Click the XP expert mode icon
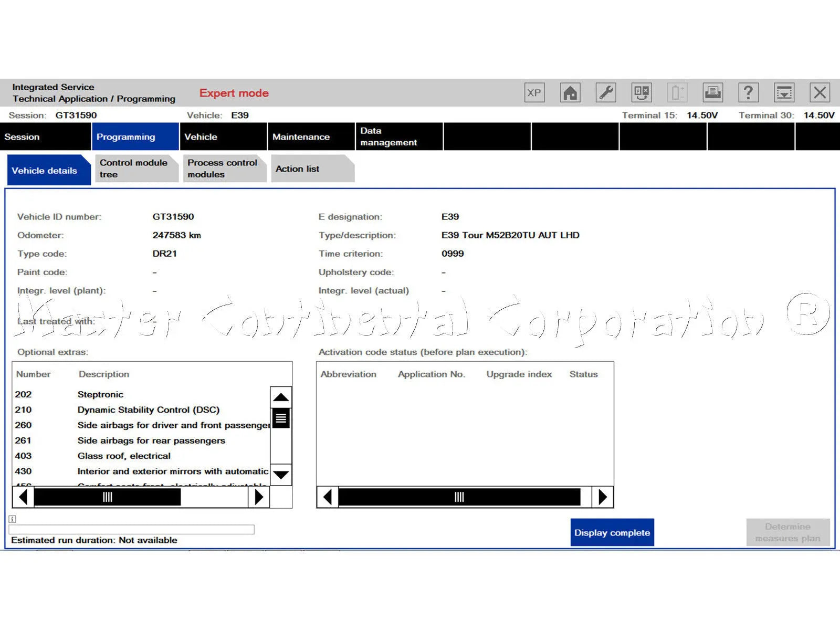Viewport: 840px width, 630px height. (x=534, y=92)
